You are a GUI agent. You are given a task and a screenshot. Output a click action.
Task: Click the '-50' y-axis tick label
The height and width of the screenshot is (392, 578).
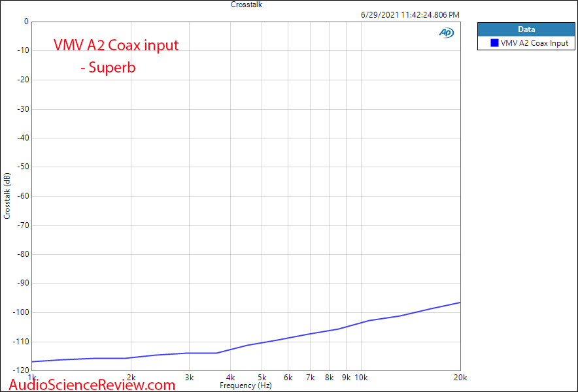pos(23,167)
